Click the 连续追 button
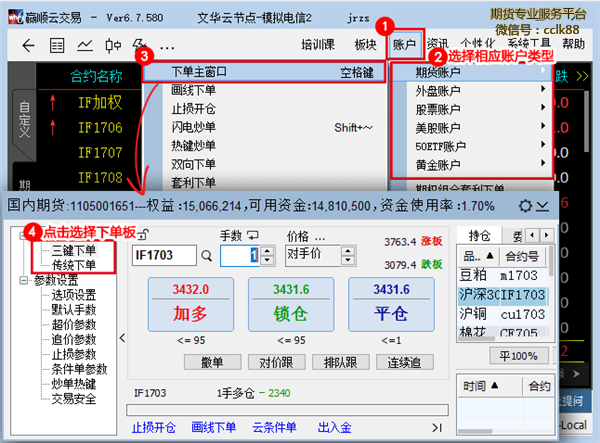Screen dimensions: 600x443 click(x=405, y=362)
